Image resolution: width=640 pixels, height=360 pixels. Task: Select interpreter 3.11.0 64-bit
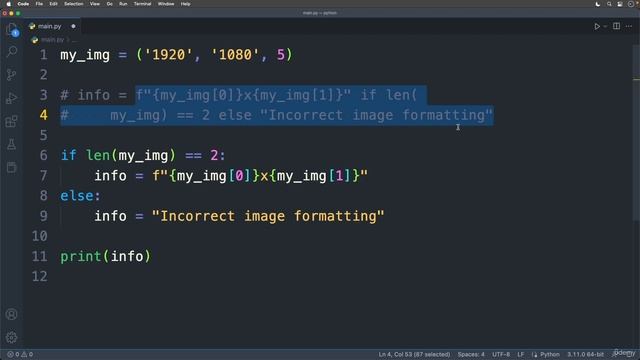[585, 354]
